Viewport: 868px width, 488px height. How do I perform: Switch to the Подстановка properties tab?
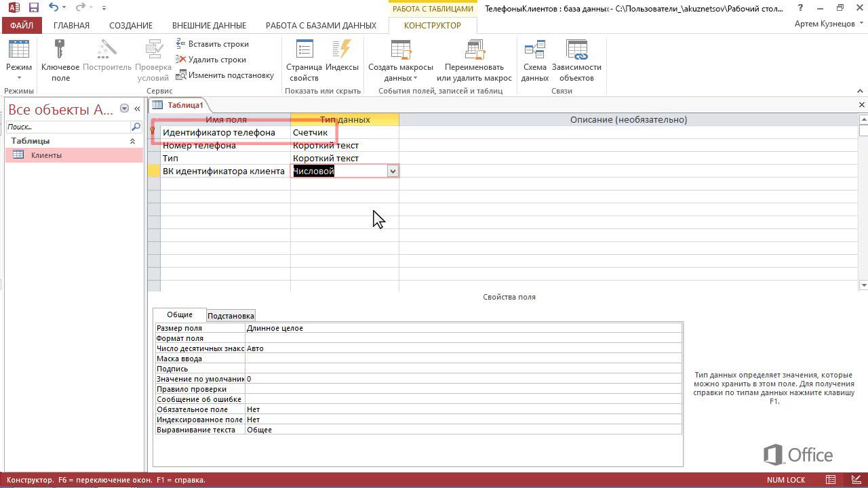231,315
